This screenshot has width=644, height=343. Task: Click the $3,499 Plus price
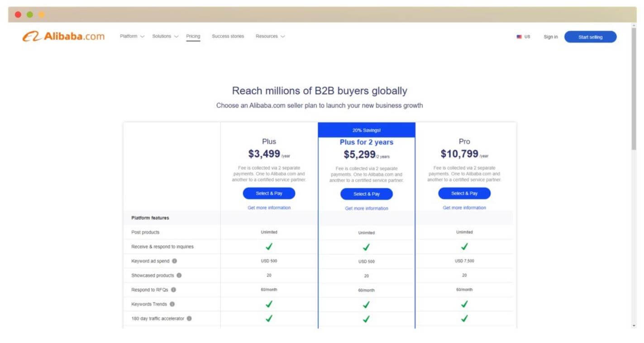point(264,154)
